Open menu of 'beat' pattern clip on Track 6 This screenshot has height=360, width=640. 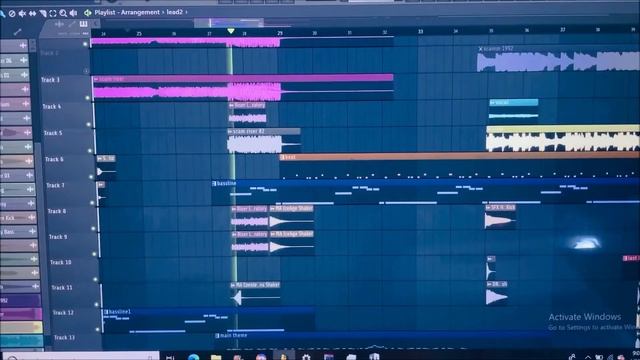point(282,157)
